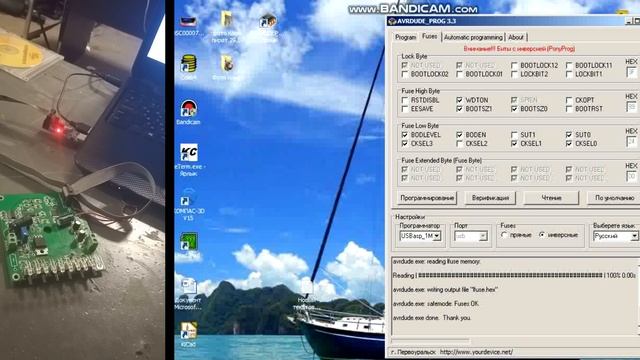The image size is (640, 360).
Task: Open the Новый текстовый document on the desktop
Action: pos(306,294)
